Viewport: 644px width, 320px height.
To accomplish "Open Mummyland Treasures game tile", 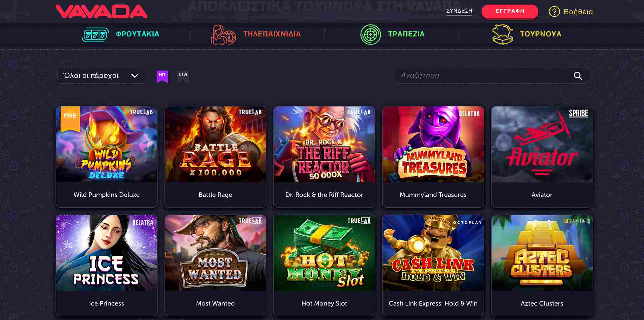I will (x=433, y=145).
